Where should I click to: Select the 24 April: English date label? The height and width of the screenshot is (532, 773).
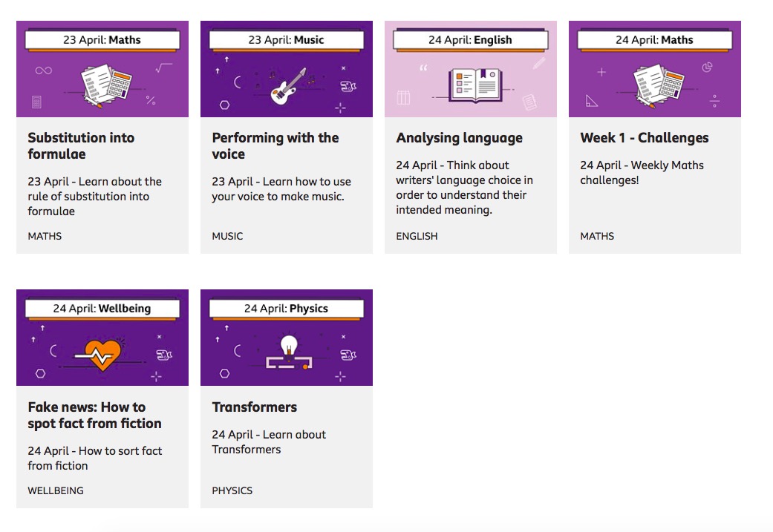tap(470, 40)
